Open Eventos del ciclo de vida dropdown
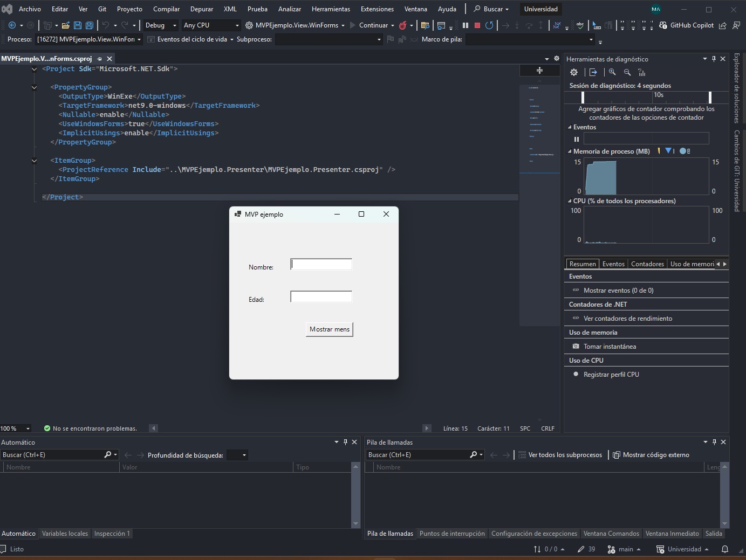The height and width of the screenshot is (560, 746). click(x=190, y=39)
